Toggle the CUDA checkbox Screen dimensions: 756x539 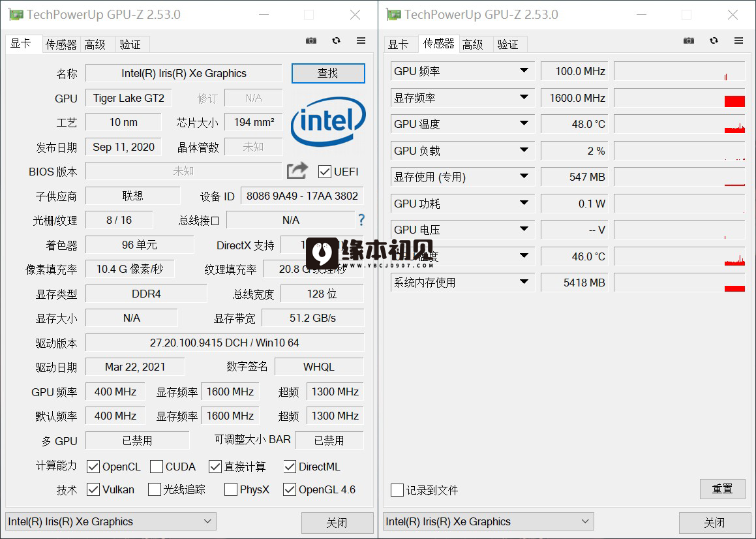click(156, 467)
